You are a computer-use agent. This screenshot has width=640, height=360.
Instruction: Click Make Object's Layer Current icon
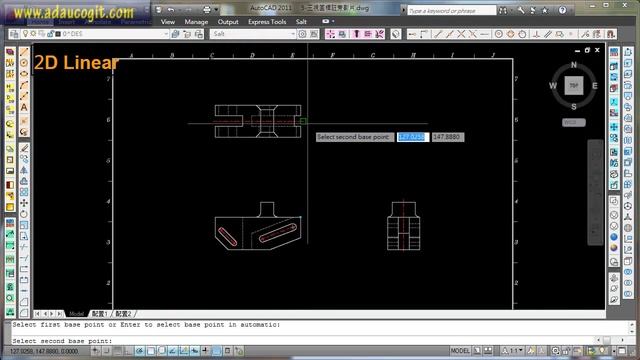pyautogui.click(x=176, y=34)
